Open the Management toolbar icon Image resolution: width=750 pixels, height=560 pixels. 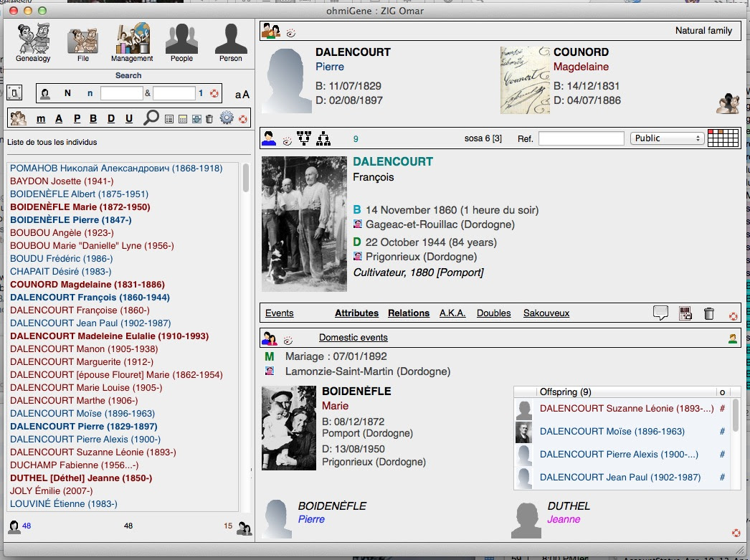132,42
